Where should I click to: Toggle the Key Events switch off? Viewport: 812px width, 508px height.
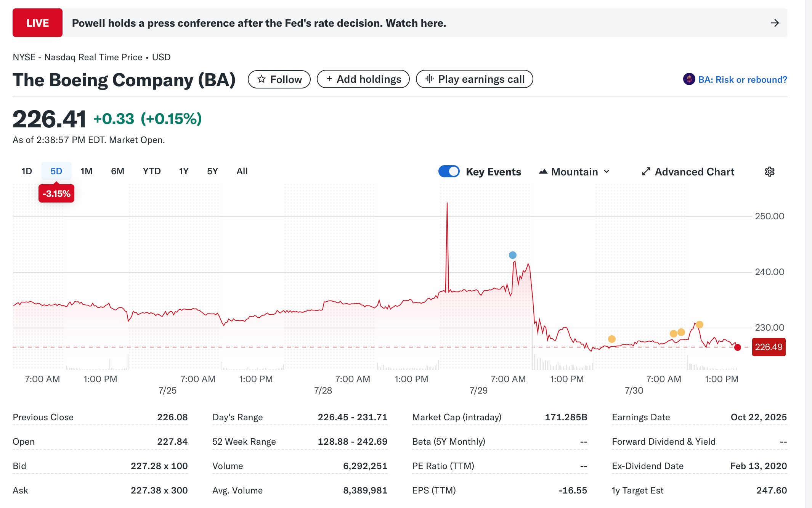pyautogui.click(x=449, y=172)
